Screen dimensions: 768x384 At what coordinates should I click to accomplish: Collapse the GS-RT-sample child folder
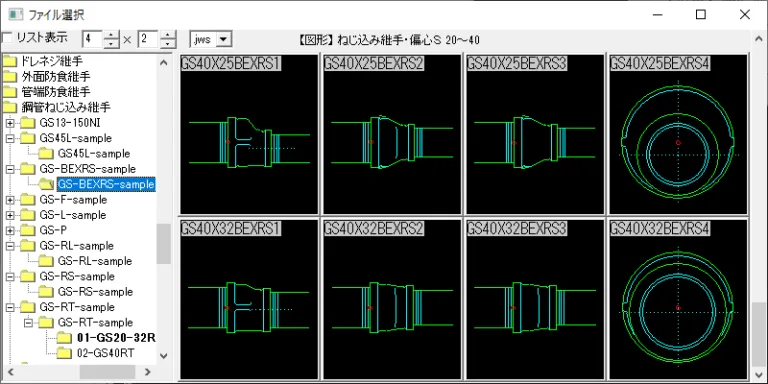coord(28,323)
